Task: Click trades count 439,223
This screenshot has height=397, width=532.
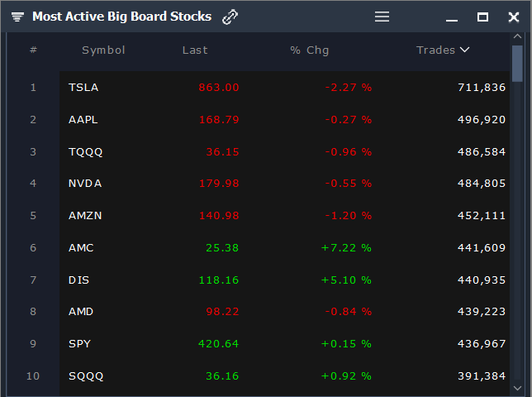Action: 482,312
